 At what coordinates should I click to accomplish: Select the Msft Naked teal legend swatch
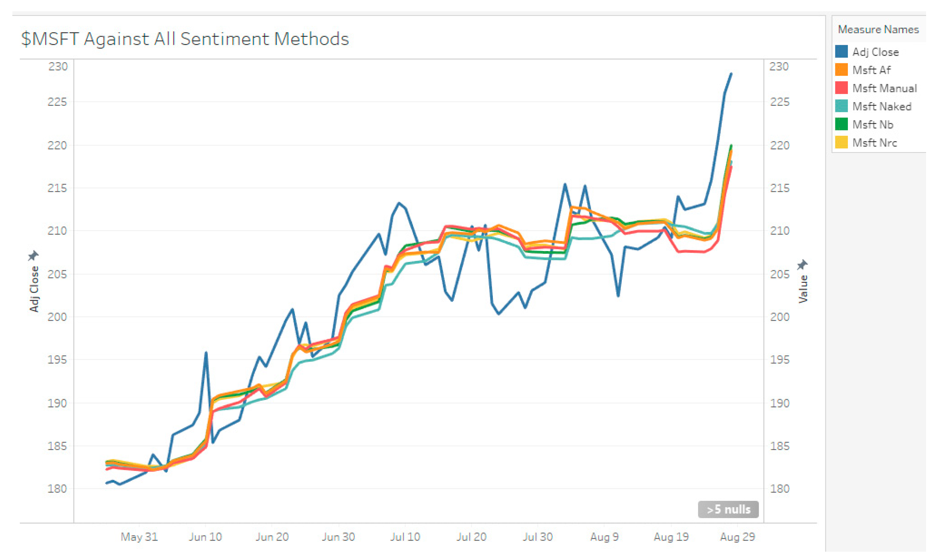coord(841,106)
